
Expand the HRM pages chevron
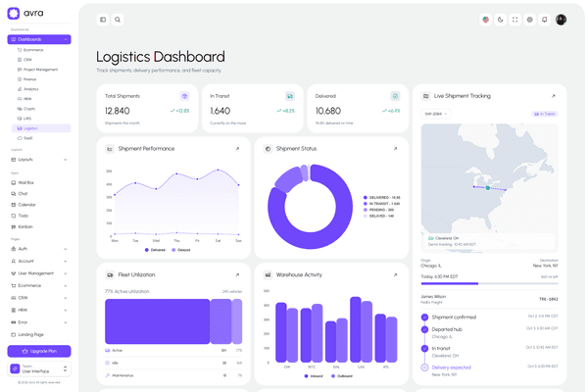[x=66, y=311]
